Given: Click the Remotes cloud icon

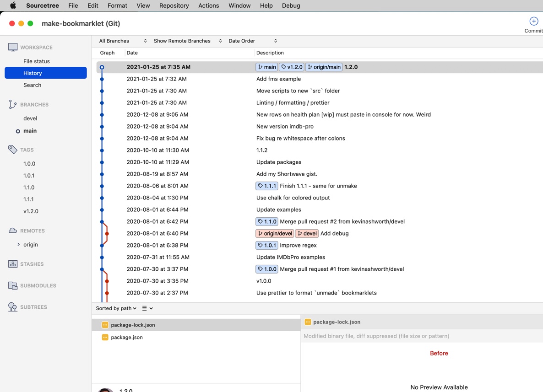Looking at the screenshot, I should (x=12, y=230).
